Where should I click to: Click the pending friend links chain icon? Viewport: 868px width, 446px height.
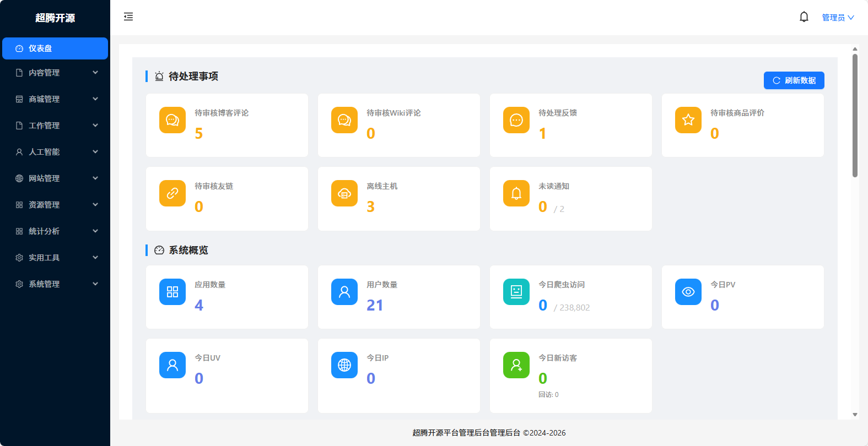tap(172, 193)
